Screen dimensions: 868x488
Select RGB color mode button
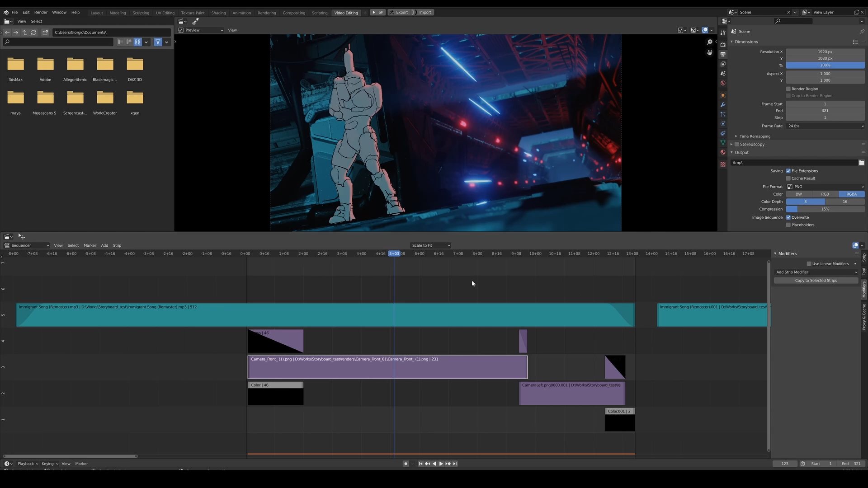point(825,194)
